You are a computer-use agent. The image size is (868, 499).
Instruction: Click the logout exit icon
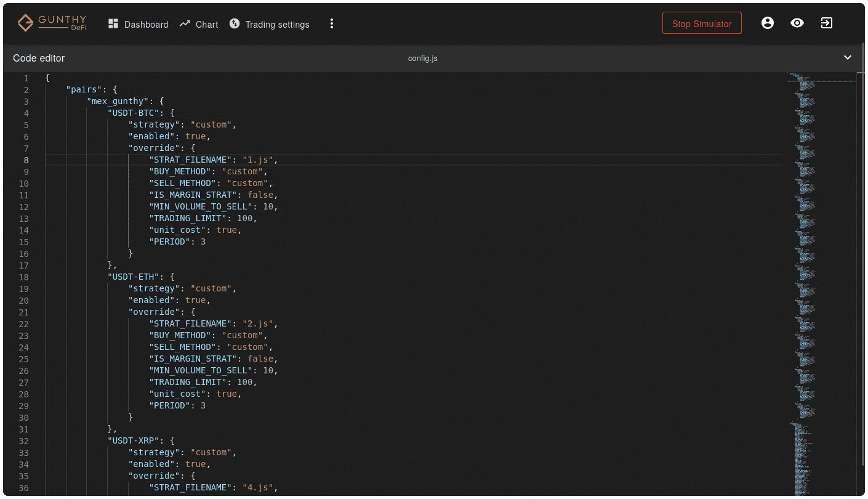click(x=826, y=23)
